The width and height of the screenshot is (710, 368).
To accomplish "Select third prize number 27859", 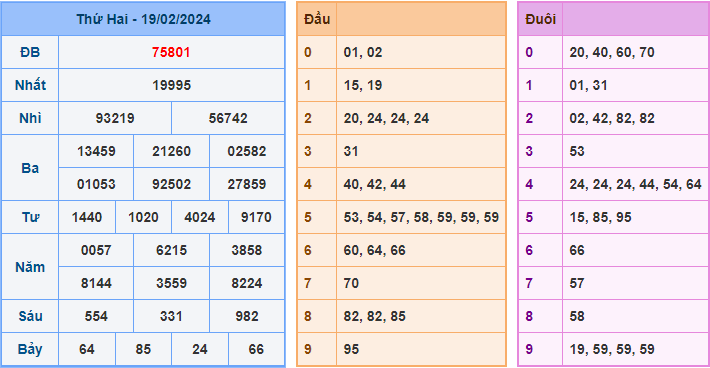I will coord(247,184).
